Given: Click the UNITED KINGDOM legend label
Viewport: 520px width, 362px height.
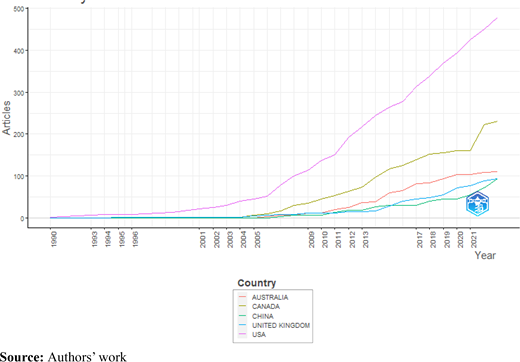Looking at the screenshot, I should click(281, 325).
